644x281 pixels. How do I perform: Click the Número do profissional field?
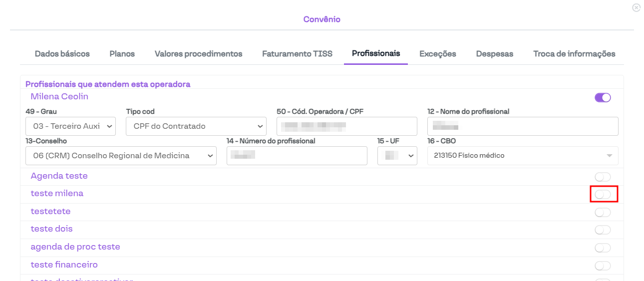(297, 156)
